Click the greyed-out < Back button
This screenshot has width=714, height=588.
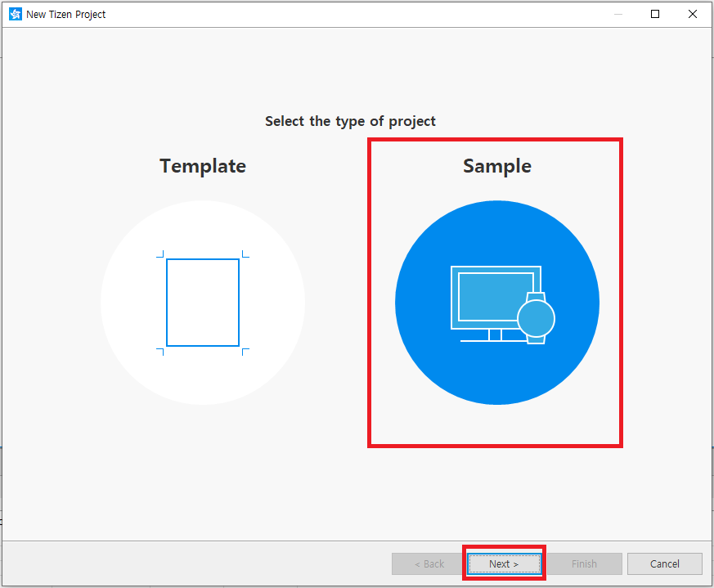click(x=429, y=563)
